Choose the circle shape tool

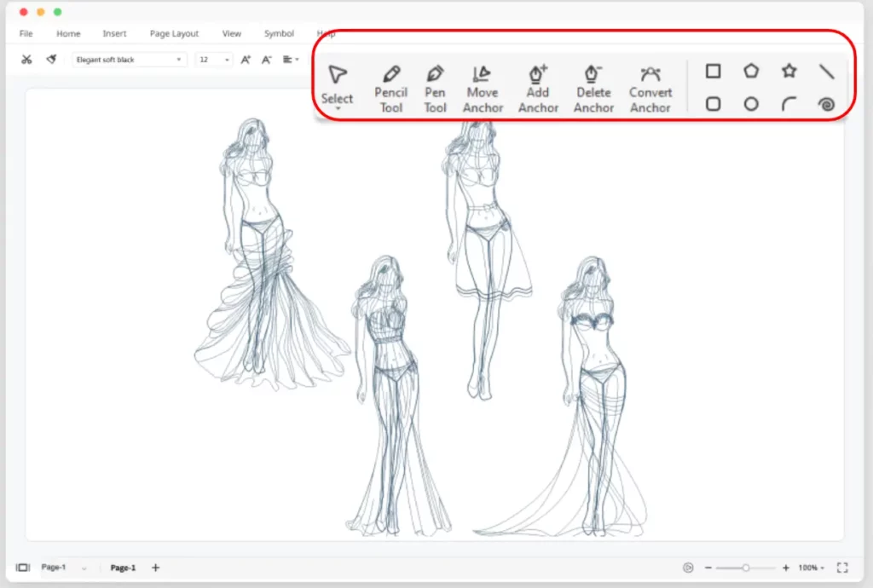click(751, 104)
